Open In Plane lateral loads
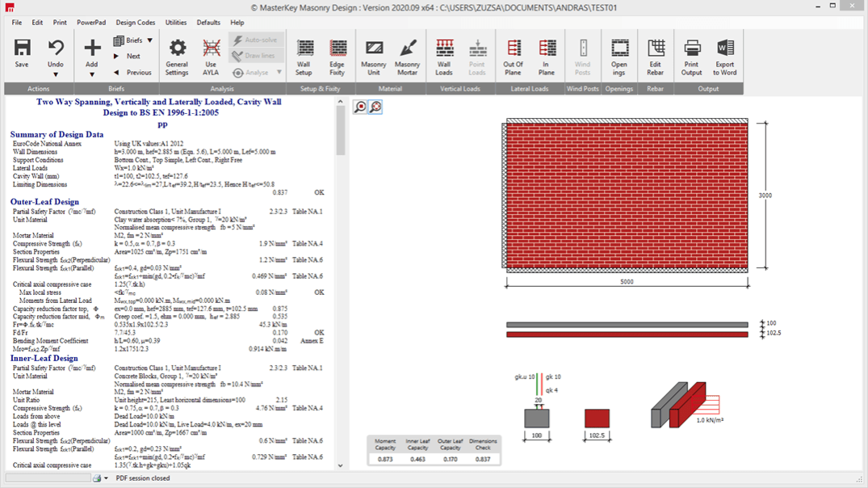Viewport: 868px width, 488px height. click(547, 57)
